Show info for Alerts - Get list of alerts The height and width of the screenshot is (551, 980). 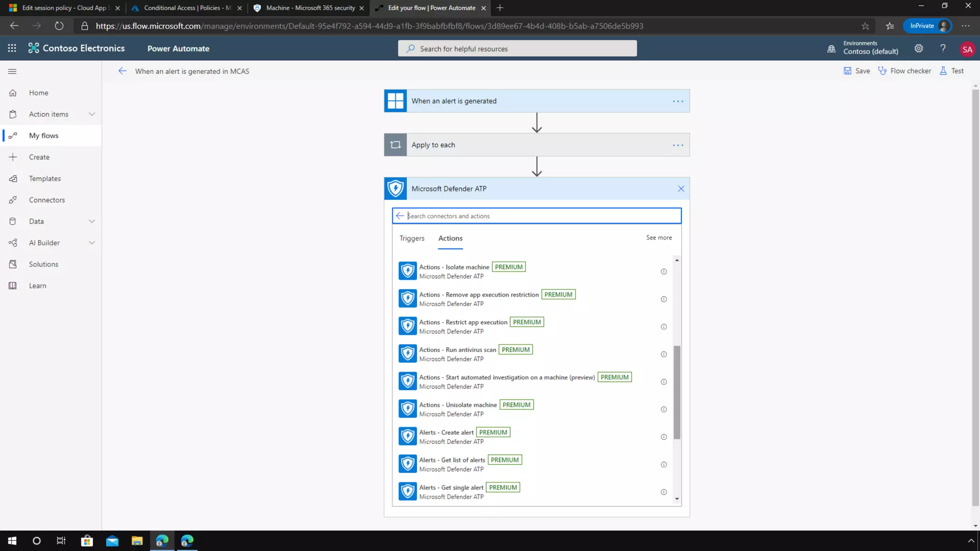(x=664, y=464)
